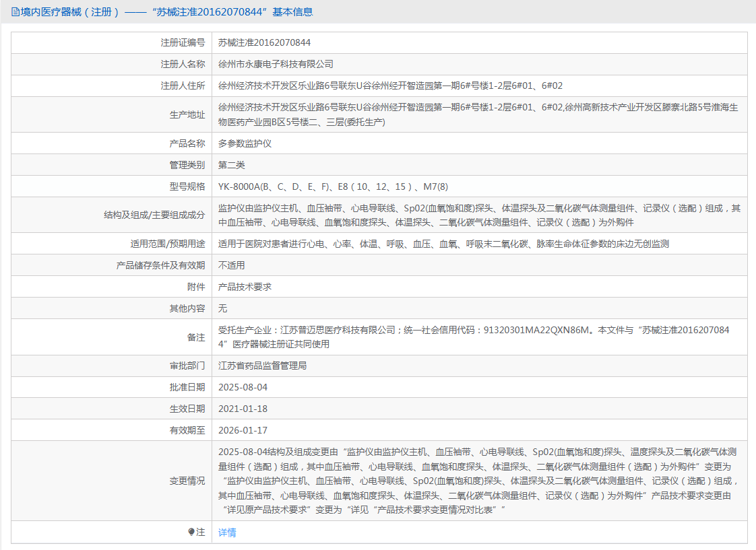
Task: Click the 适用范围/预期用途 intended use description
Action: point(443,244)
